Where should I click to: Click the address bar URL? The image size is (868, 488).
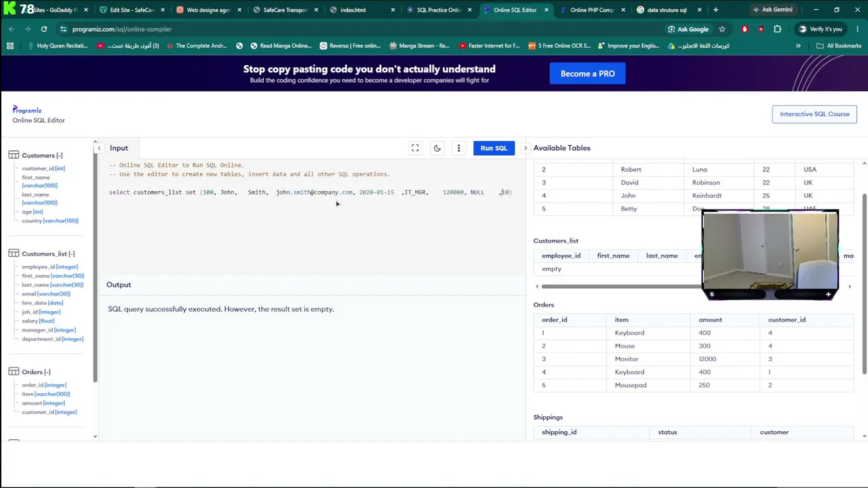(122, 29)
